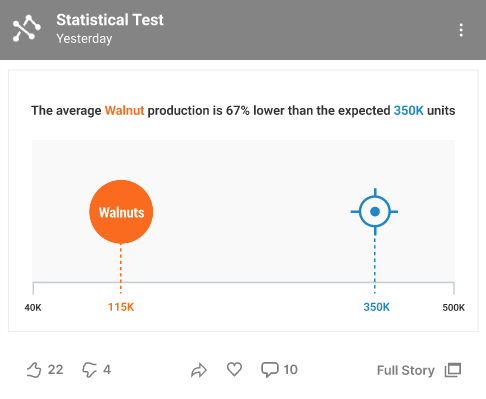This screenshot has width=486, height=399.
Task: Open the Full Story link
Action: [406, 370]
